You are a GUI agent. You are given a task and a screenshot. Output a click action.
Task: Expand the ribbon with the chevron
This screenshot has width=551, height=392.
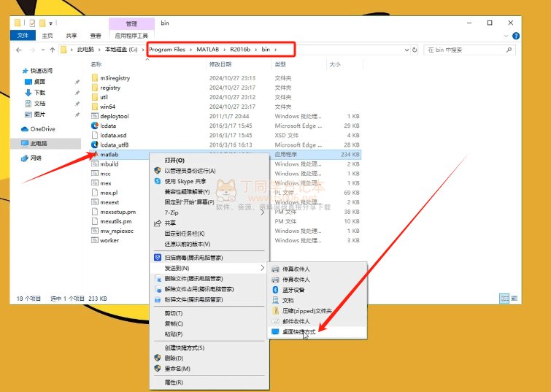coord(506,36)
